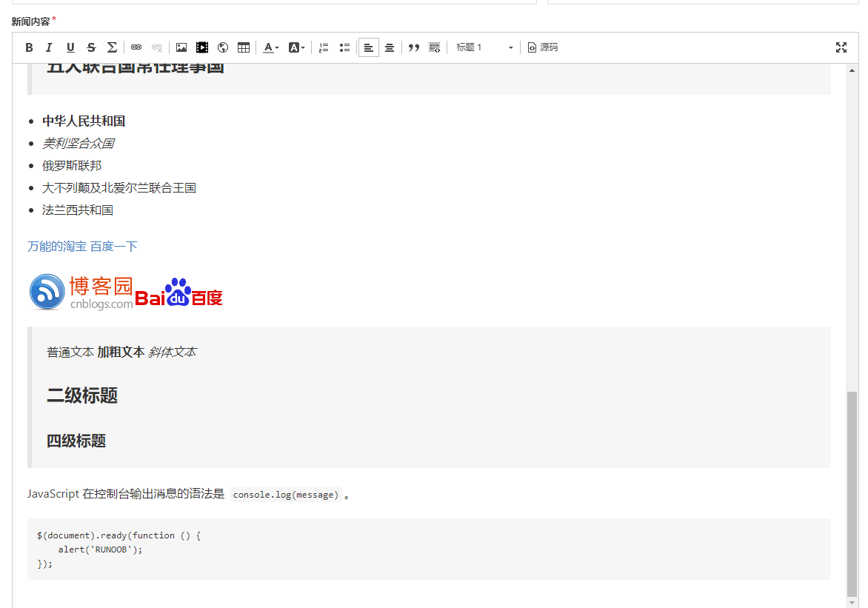The image size is (868, 608).
Task: Toggle bulleted list formatting
Action: click(x=344, y=47)
